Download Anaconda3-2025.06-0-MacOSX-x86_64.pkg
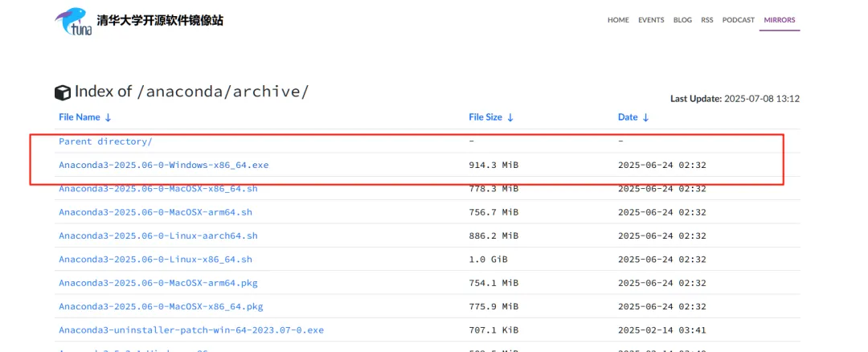The height and width of the screenshot is (352, 868). (161, 306)
